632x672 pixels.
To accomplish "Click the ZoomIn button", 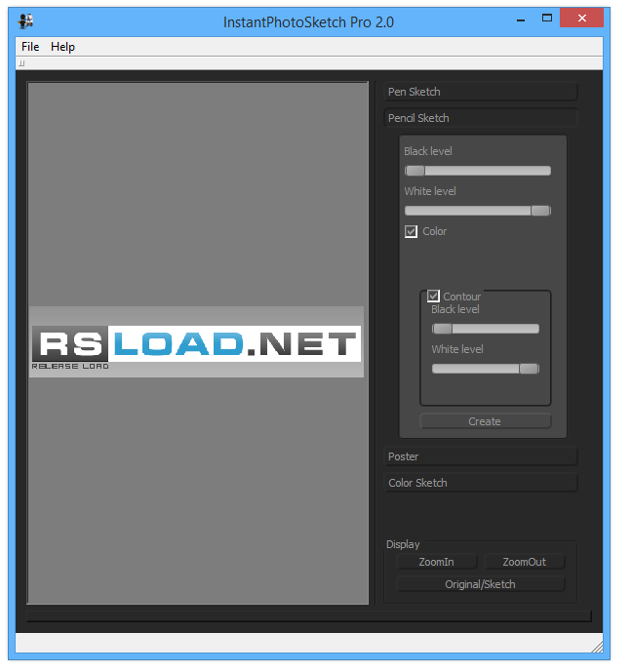I will pyautogui.click(x=437, y=562).
